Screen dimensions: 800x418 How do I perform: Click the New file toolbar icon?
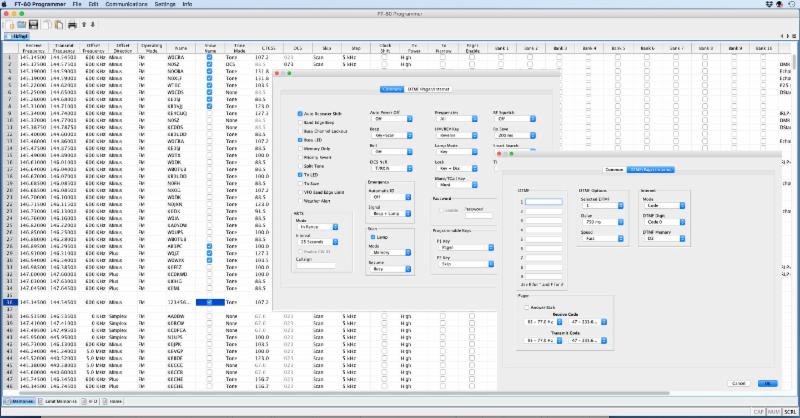tap(10, 24)
